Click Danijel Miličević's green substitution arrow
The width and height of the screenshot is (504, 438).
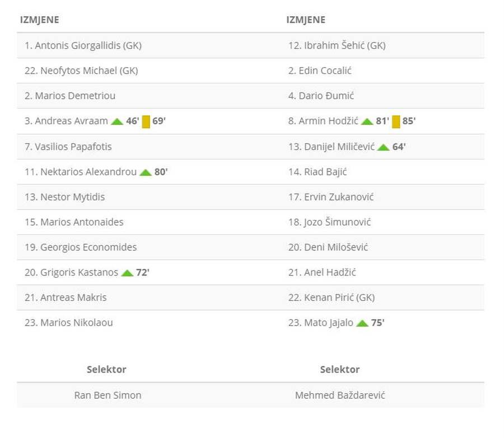click(384, 147)
